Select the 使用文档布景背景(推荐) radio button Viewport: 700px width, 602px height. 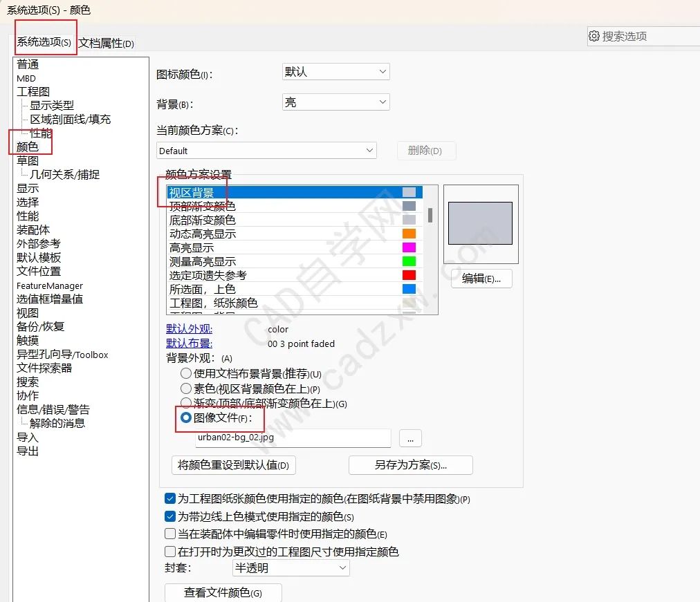185,373
